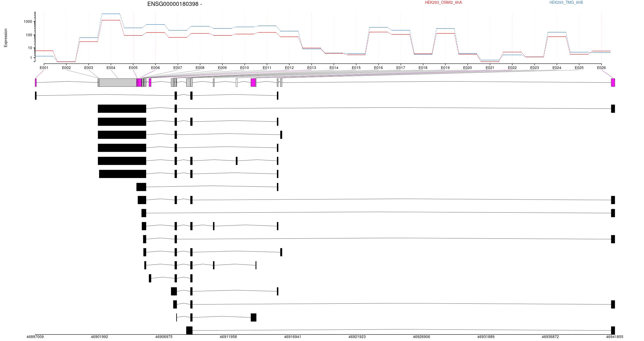Click exon label E022
This screenshot has height=341, width=644.
click(x=512, y=68)
